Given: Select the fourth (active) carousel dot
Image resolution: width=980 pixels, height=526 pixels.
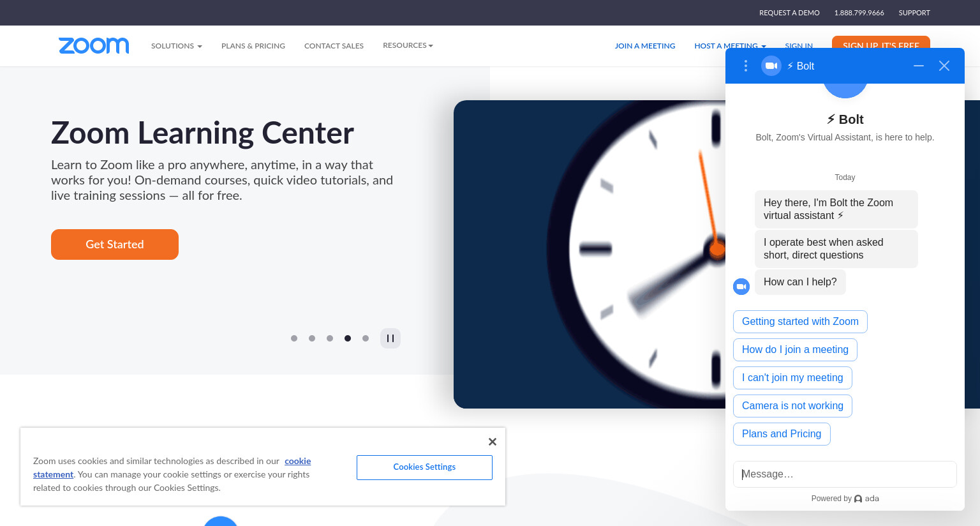Looking at the screenshot, I should [x=348, y=338].
